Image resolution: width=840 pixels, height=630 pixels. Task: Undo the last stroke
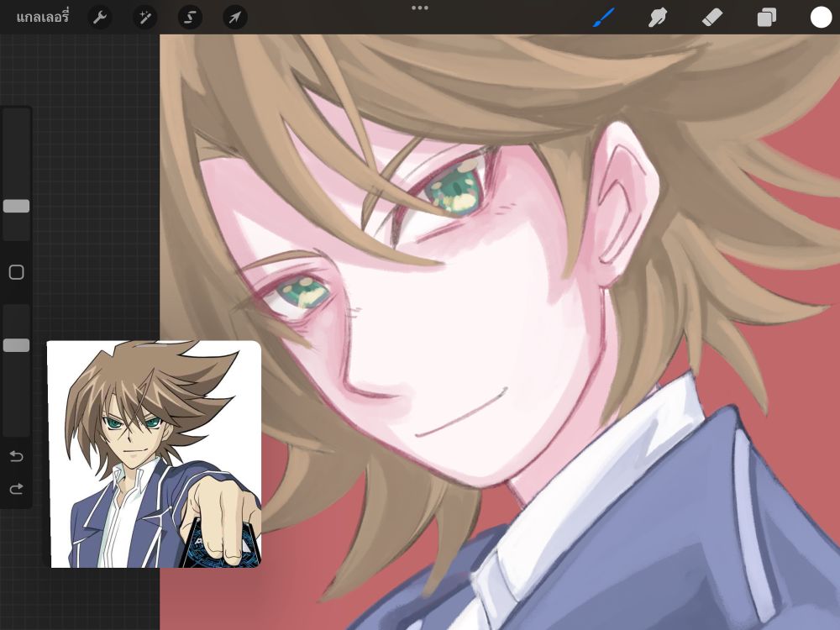point(17,456)
